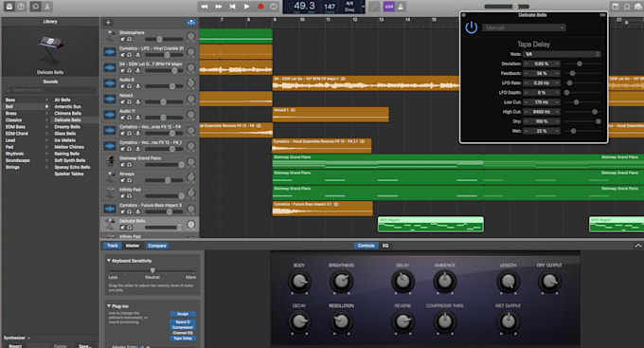The image size is (644, 348).
Task: Select the Bass category in Library
Action: coord(10,100)
